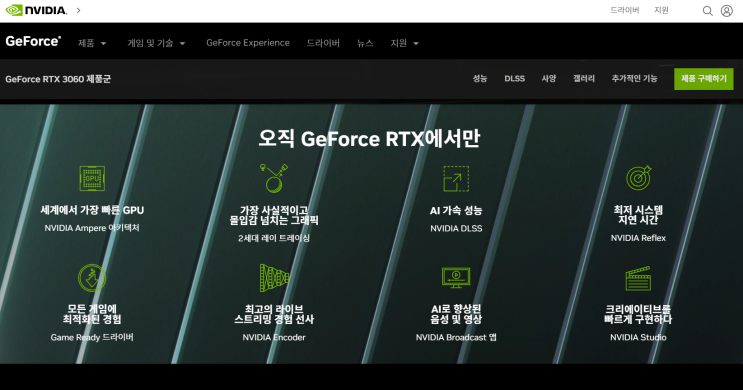Click the NVIDIA Encoder icon
Screen dimensions: 743x390
click(x=274, y=278)
